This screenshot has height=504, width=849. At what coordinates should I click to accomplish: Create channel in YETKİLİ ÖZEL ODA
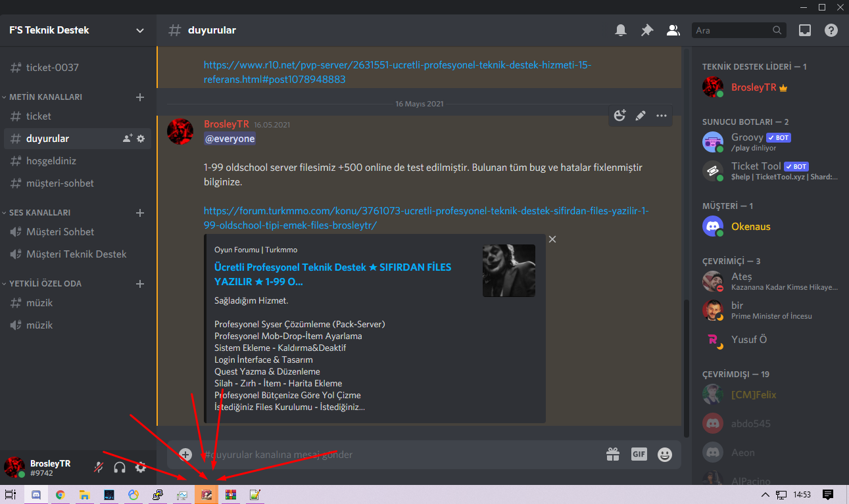[x=139, y=284]
